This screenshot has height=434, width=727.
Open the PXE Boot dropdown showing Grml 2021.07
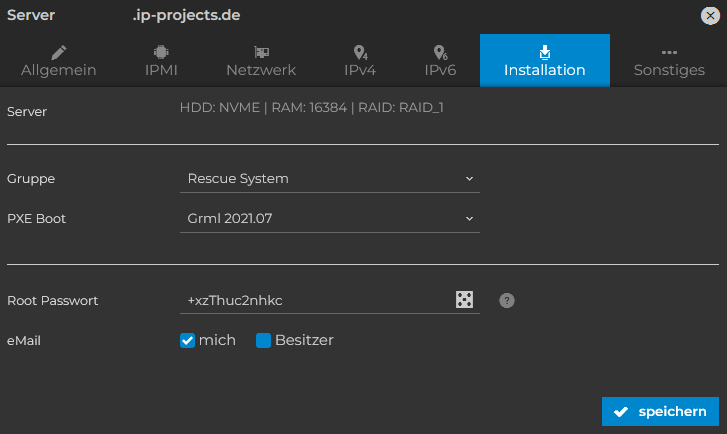point(330,218)
